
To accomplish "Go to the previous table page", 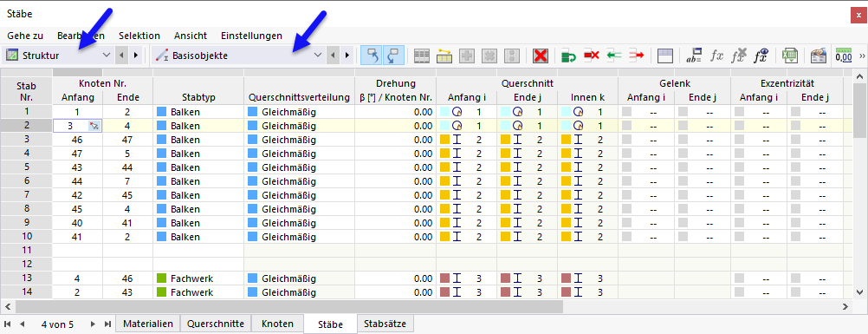I will point(23,324).
